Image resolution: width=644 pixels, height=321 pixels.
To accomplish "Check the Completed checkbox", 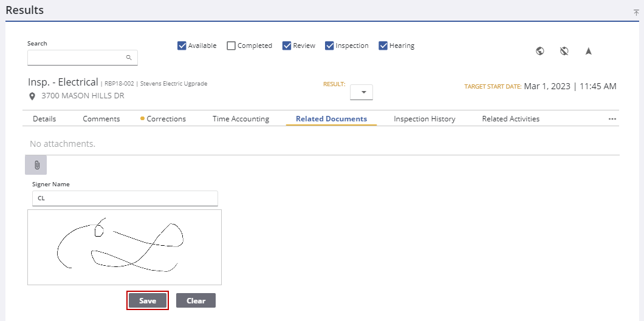I will tap(231, 46).
